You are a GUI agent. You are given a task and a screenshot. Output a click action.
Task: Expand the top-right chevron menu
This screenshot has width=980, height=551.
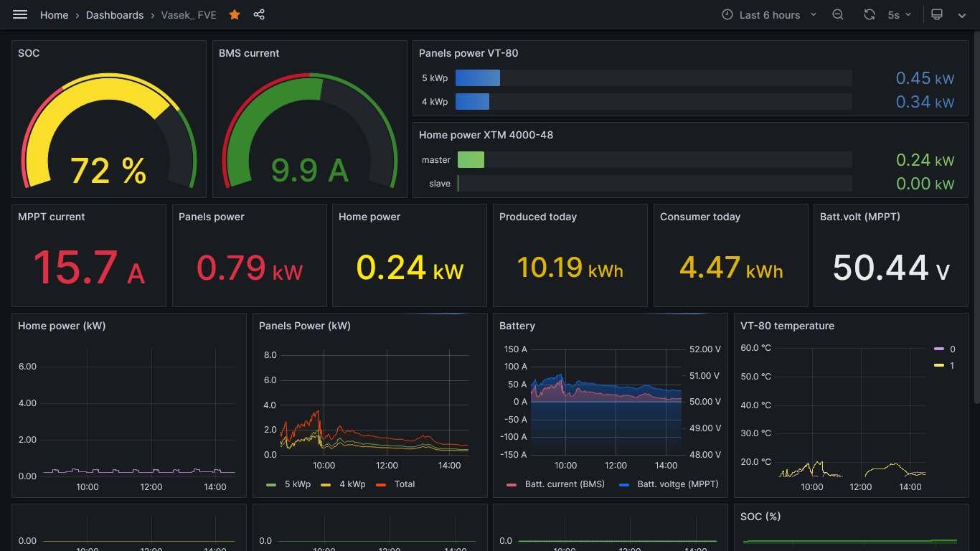(x=962, y=14)
